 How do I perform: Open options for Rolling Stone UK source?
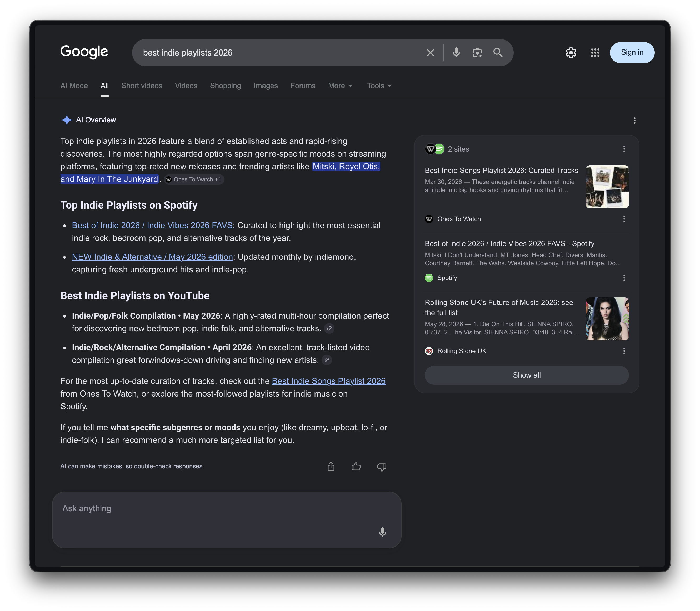pos(624,351)
